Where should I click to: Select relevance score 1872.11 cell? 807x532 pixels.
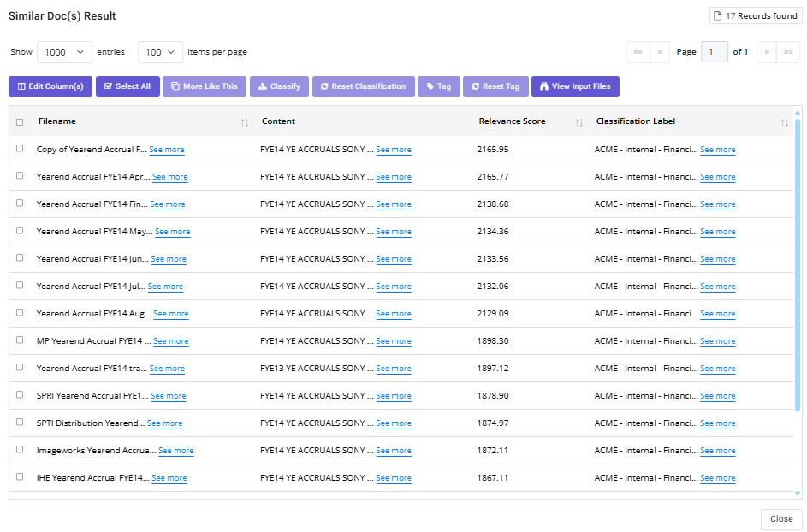(493, 451)
